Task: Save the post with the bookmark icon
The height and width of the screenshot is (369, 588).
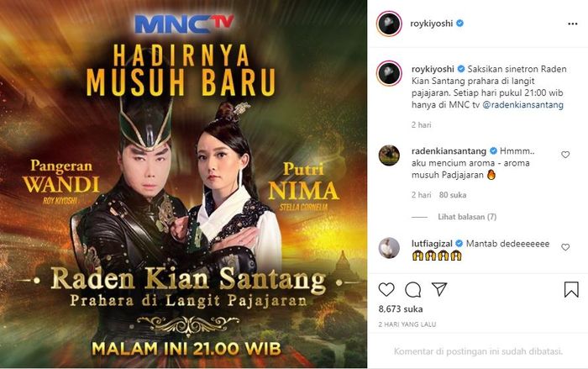Action: tap(571, 289)
